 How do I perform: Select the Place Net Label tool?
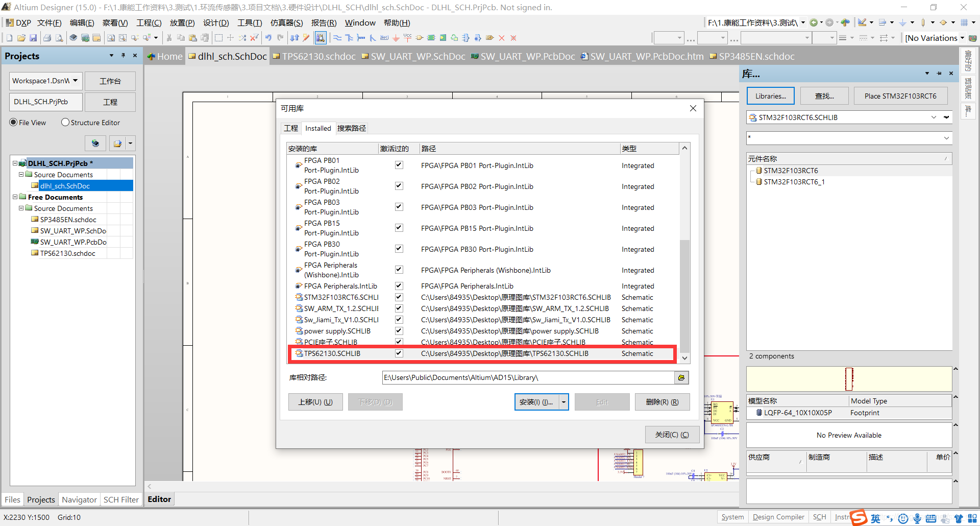point(384,38)
